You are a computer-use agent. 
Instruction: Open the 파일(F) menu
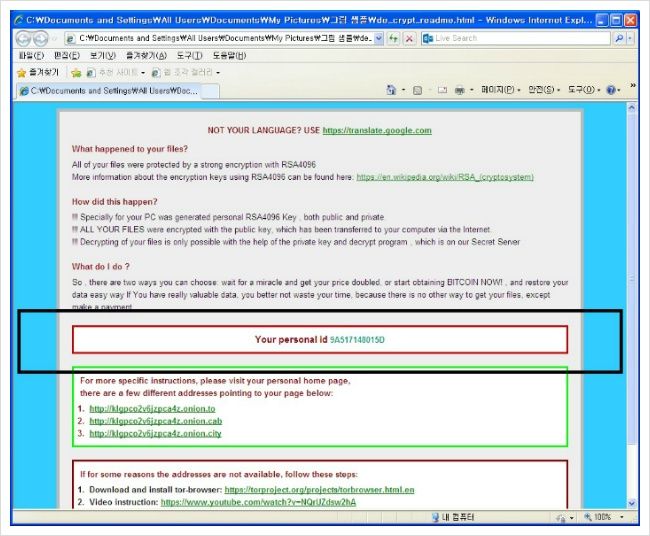tap(32, 56)
